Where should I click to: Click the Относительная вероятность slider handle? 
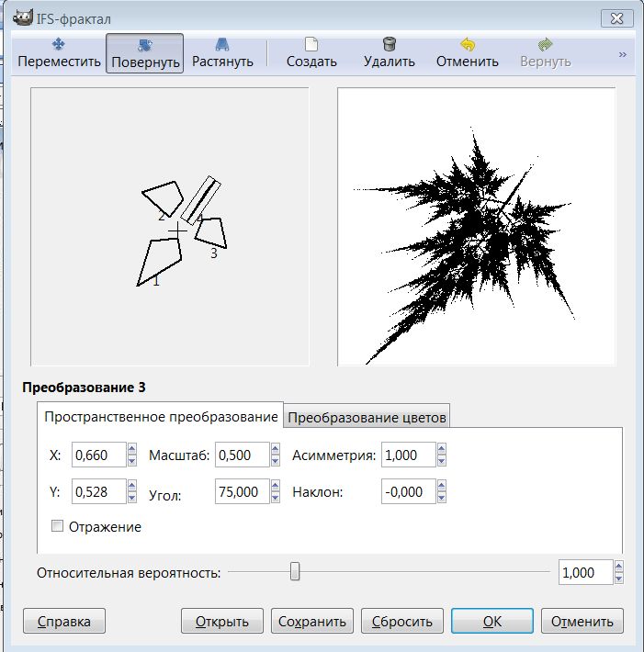click(295, 572)
